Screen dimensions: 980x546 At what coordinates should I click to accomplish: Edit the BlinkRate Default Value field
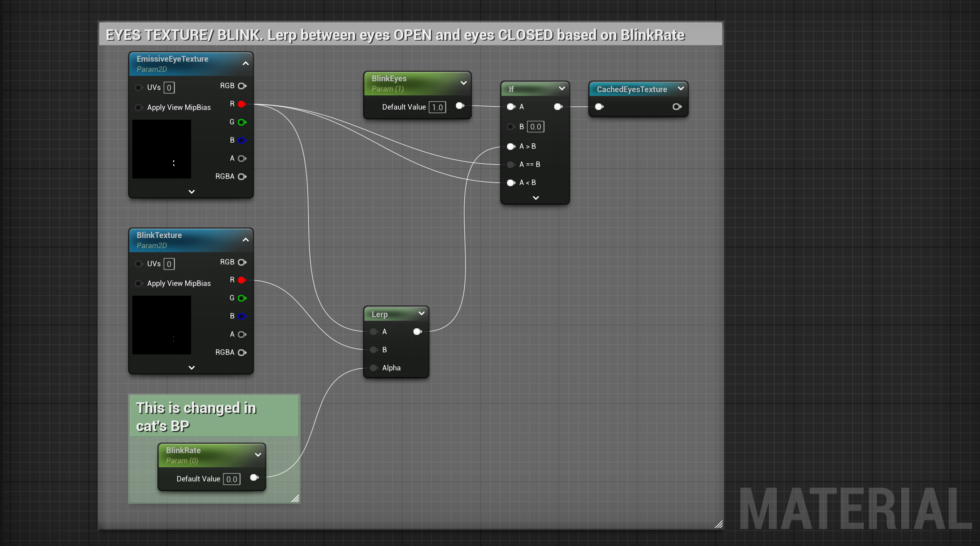point(232,479)
